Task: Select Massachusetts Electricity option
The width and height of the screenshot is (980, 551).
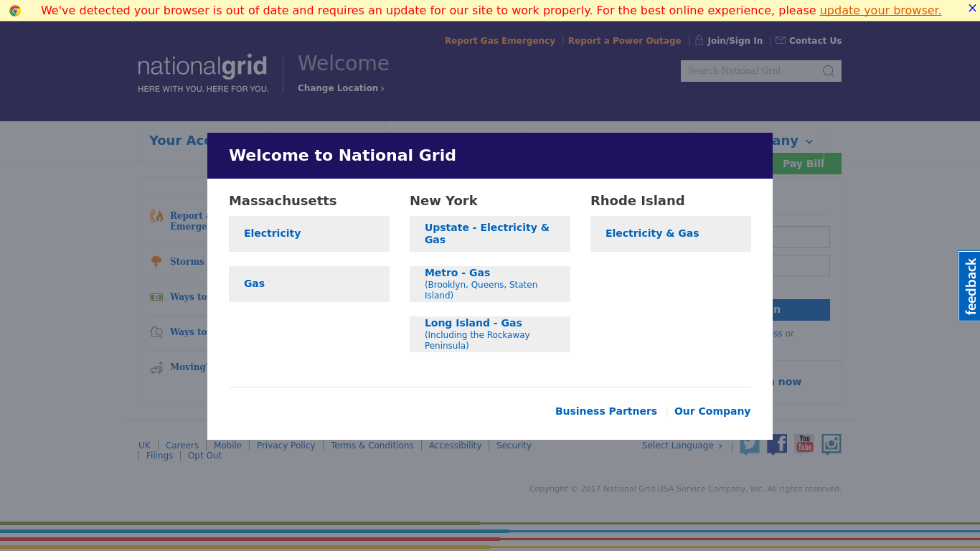Action: pyautogui.click(x=309, y=234)
